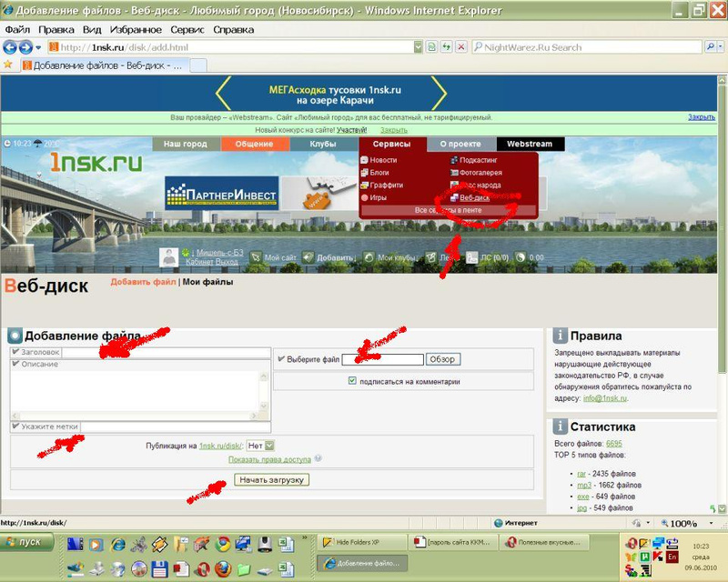Stop page loading with the red X icon
728x582 pixels.
pos(461,47)
